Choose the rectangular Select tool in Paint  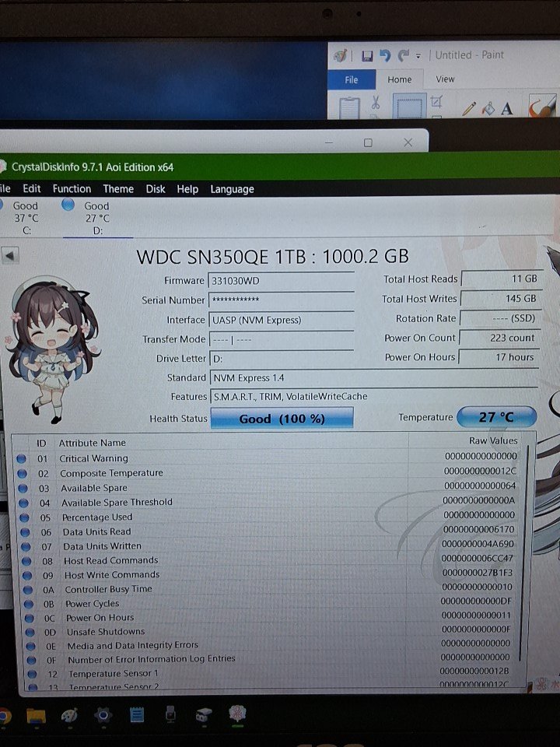(409, 106)
